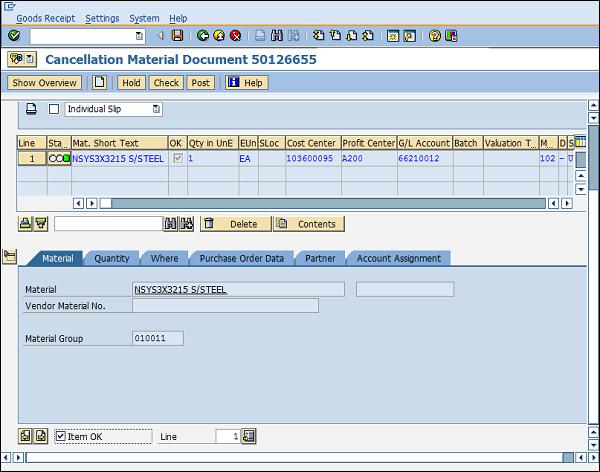Open the Goods Receipt menu

(x=43, y=18)
